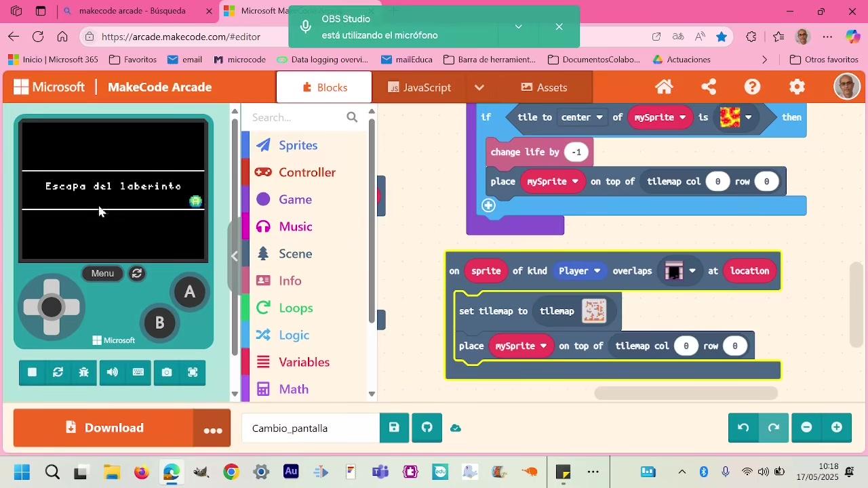Zoom out the workspace
This screenshot has height=488, width=868.
click(806, 428)
